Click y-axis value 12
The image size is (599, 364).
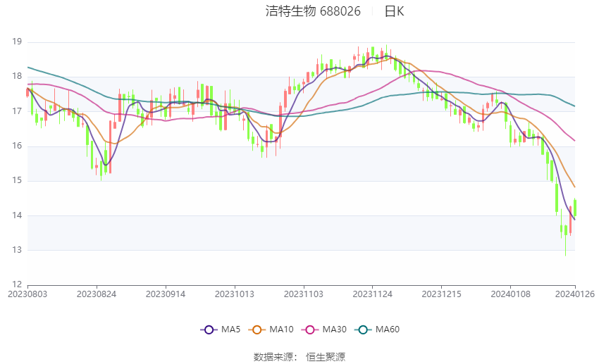pos(17,284)
